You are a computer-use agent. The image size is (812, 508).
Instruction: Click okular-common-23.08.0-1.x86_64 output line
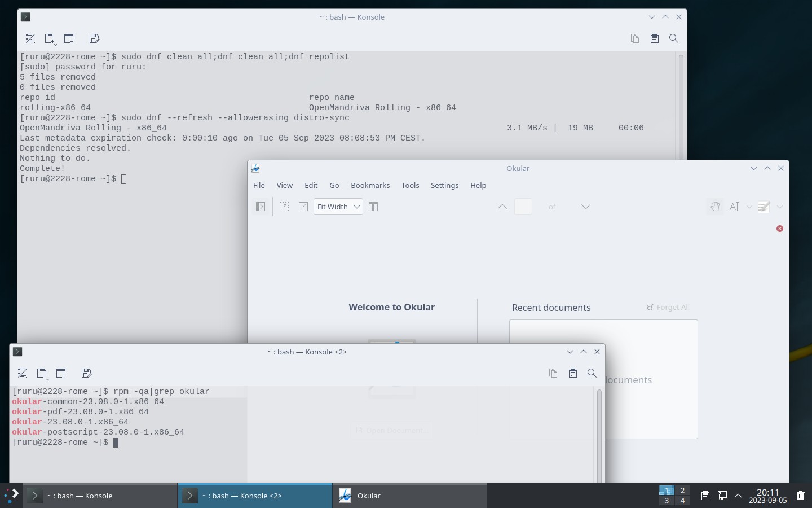click(88, 401)
